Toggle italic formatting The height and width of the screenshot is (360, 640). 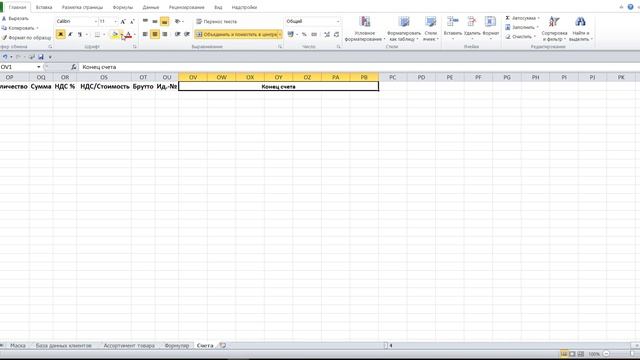[70, 34]
